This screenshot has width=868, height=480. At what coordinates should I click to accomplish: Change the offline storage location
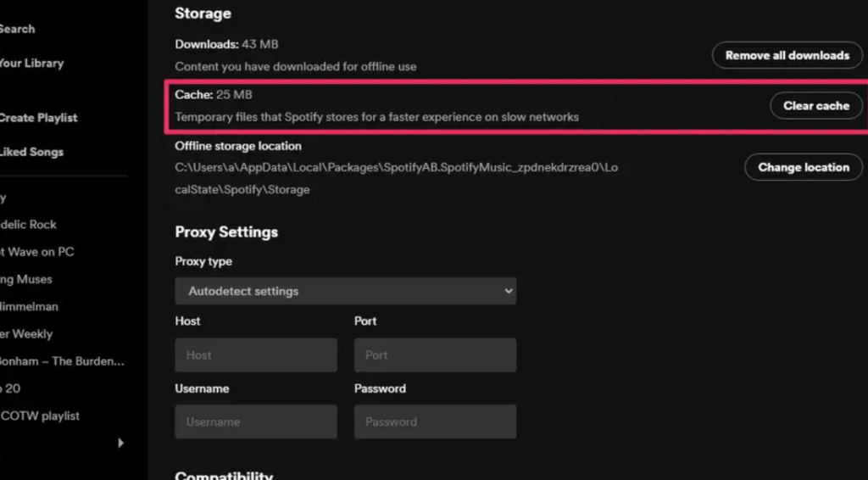(804, 167)
